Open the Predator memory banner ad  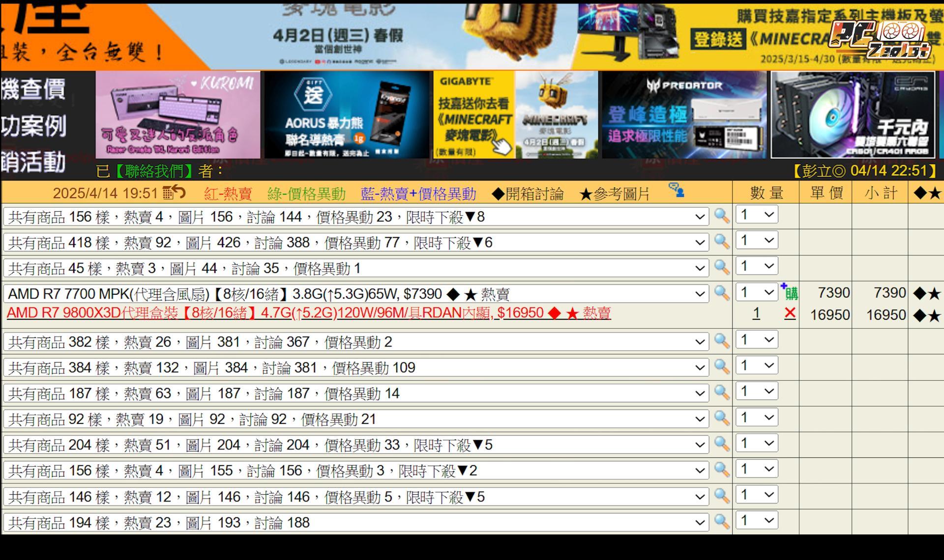pos(684,114)
